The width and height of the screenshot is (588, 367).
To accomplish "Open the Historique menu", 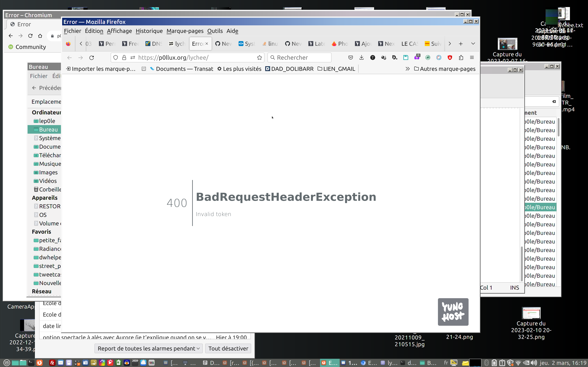I will coord(149,31).
